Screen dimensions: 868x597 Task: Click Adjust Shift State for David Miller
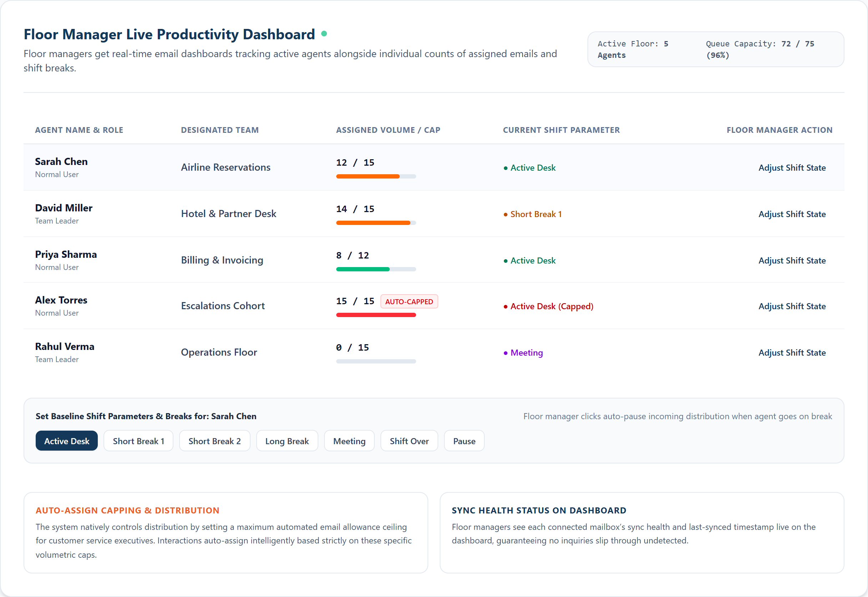point(792,214)
